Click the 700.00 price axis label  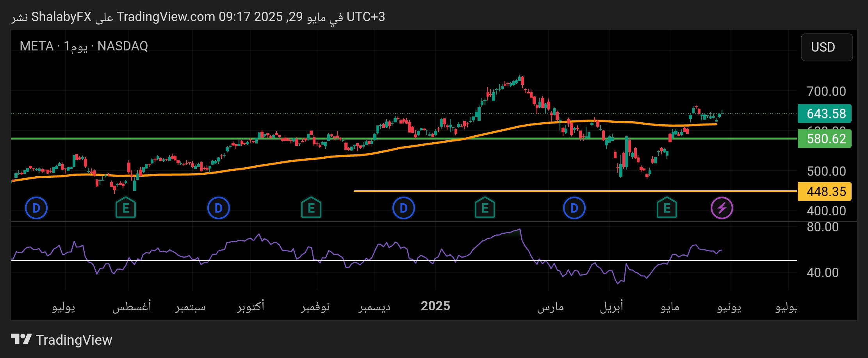coord(826,91)
